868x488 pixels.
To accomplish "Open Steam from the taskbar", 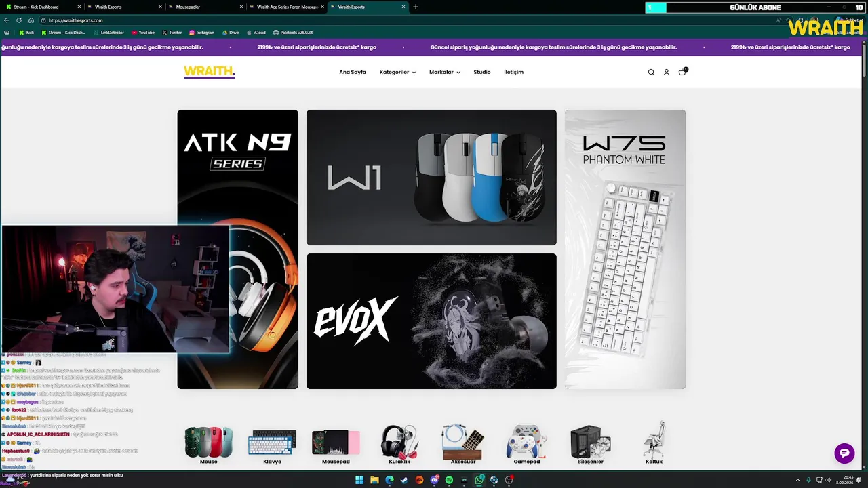I will point(405,480).
